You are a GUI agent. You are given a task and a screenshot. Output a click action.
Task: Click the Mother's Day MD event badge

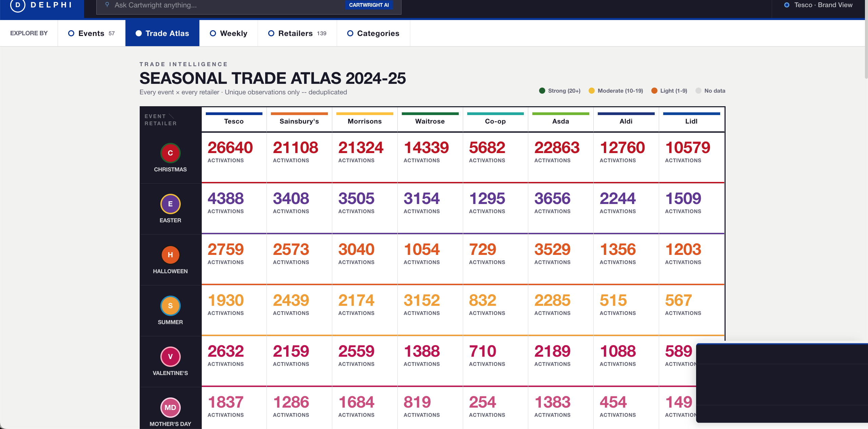click(x=170, y=408)
